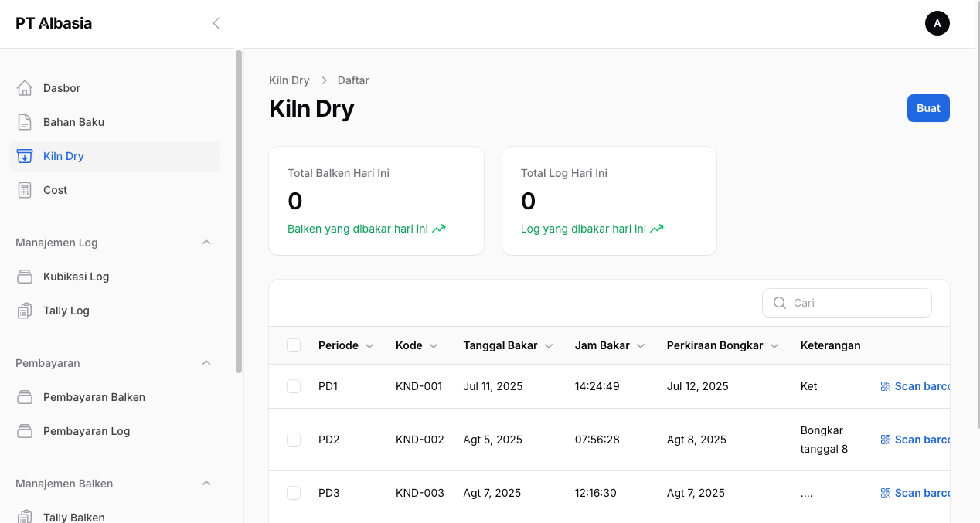Collapse the Pembayaran sidebar group
The height and width of the screenshot is (523, 980).
(x=206, y=363)
